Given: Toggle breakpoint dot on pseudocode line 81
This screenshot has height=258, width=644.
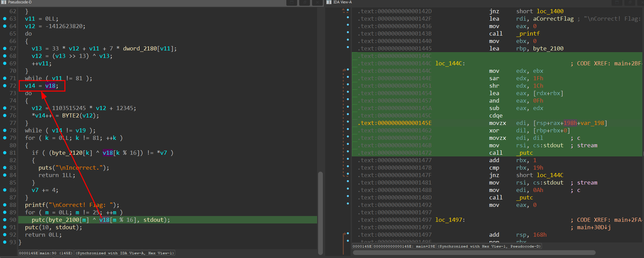Looking at the screenshot, I should pyautogui.click(x=5, y=153).
